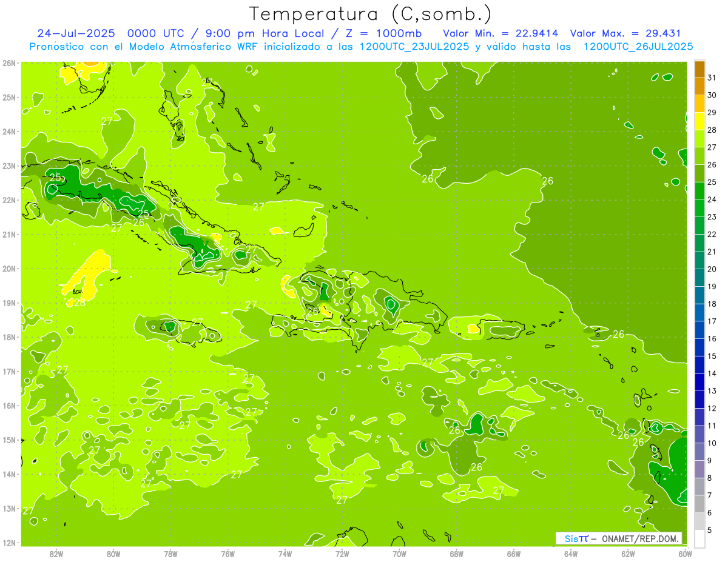Click the '23N' latitude axis label
728x562 pixels.
(8, 166)
